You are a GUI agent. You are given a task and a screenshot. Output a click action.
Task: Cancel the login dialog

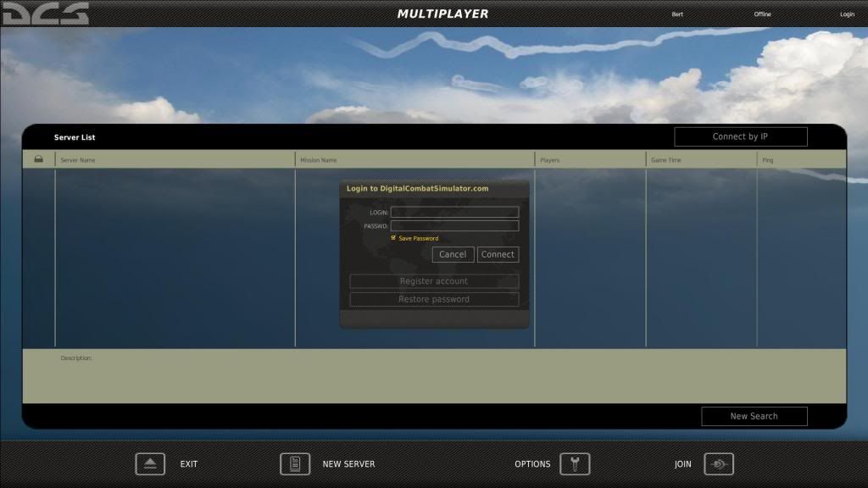pos(453,254)
